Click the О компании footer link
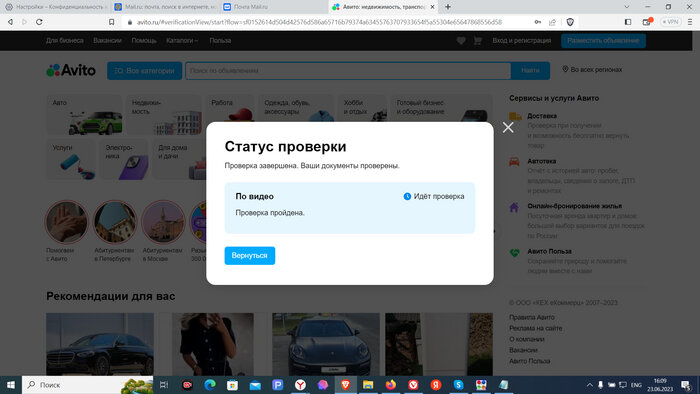700x394 pixels. pyautogui.click(x=526, y=339)
